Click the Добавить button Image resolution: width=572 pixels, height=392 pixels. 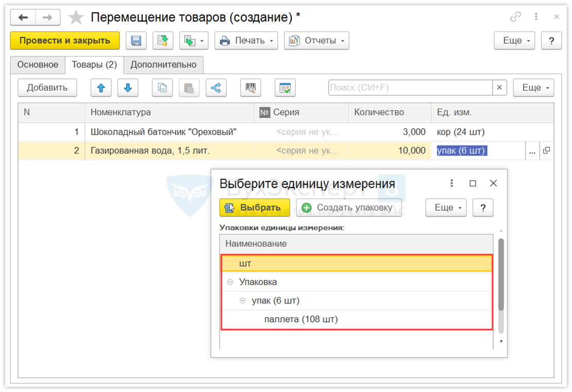[x=47, y=88]
